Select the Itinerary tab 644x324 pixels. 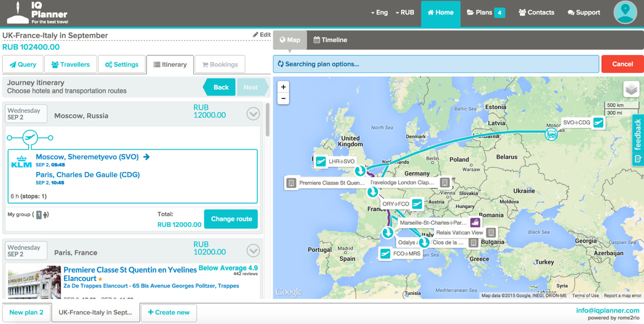pyautogui.click(x=170, y=64)
